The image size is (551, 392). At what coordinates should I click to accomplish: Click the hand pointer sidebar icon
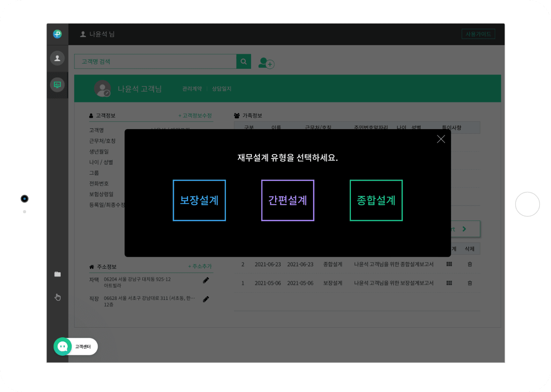57,297
